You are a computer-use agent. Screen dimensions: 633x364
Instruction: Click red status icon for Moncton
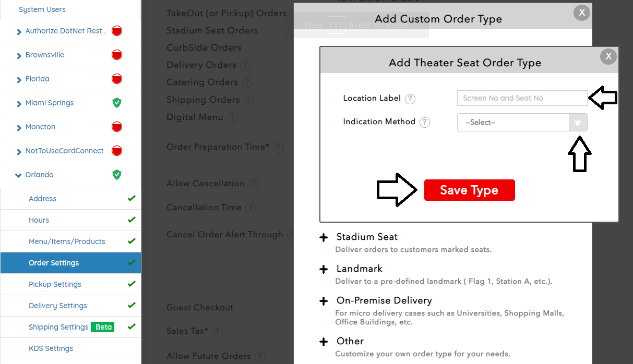pyautogui.click(x=117, y=127)
